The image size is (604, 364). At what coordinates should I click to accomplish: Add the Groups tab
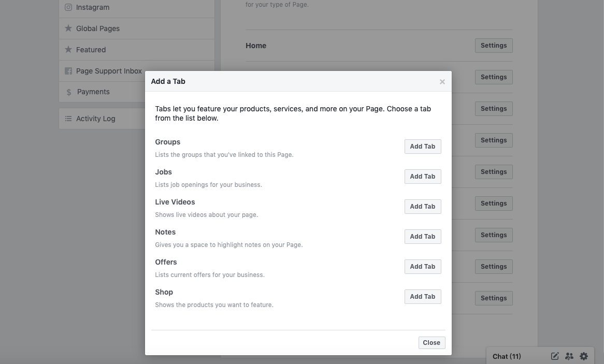(x=423, y=147)
